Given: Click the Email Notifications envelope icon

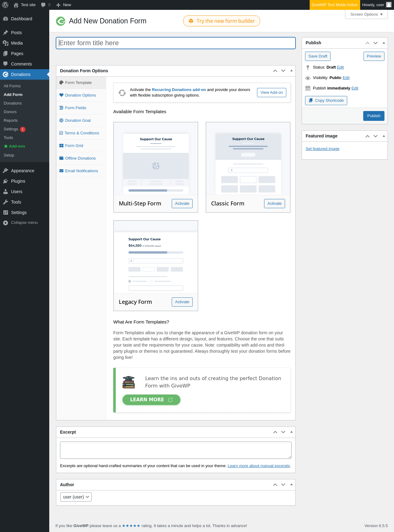Looking at the screenshot, I should tap(62, 171).
